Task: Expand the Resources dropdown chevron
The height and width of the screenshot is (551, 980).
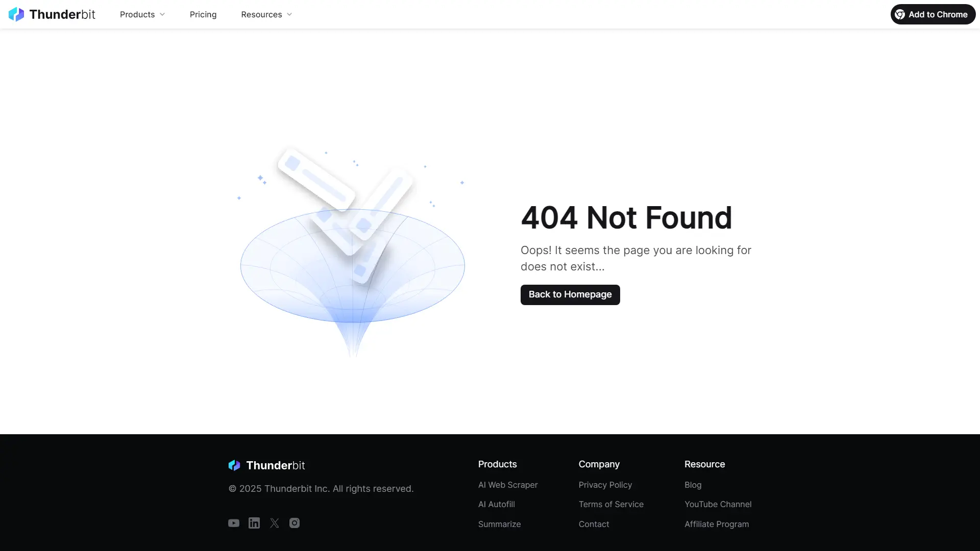Action: tap(289, 14)
